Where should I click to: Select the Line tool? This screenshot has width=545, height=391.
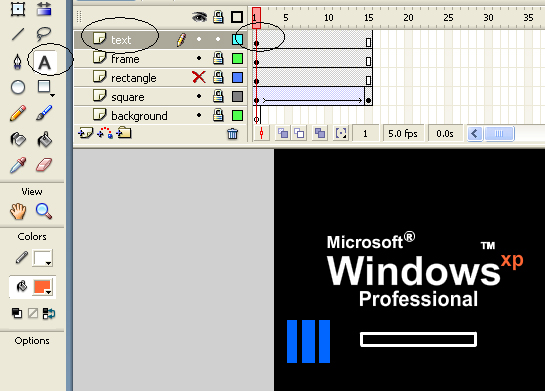pyautogui.click(x=18, y=34)
